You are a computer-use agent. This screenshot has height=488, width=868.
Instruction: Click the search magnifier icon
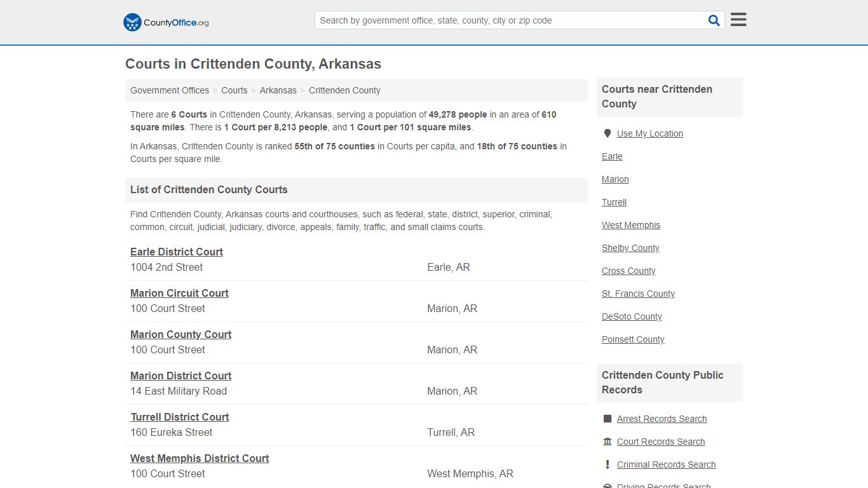tap(714, 20)
